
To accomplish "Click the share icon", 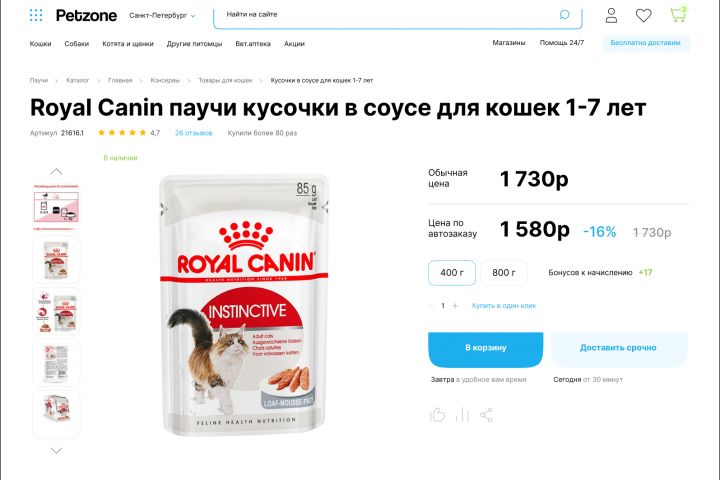I will 486,415.
